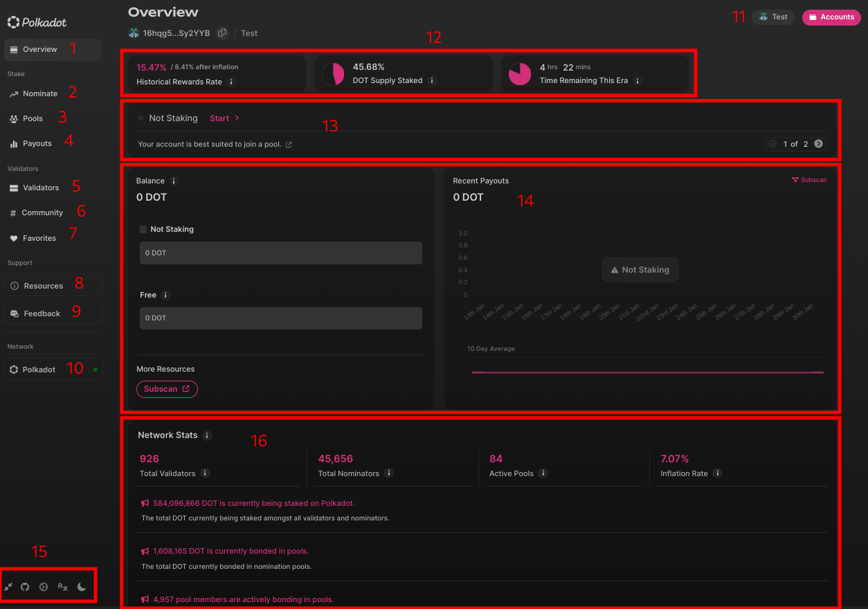This screenshot has width=868, height=609.
Task: Open the GitHub repository icon
Action: [x=25, y=586]
